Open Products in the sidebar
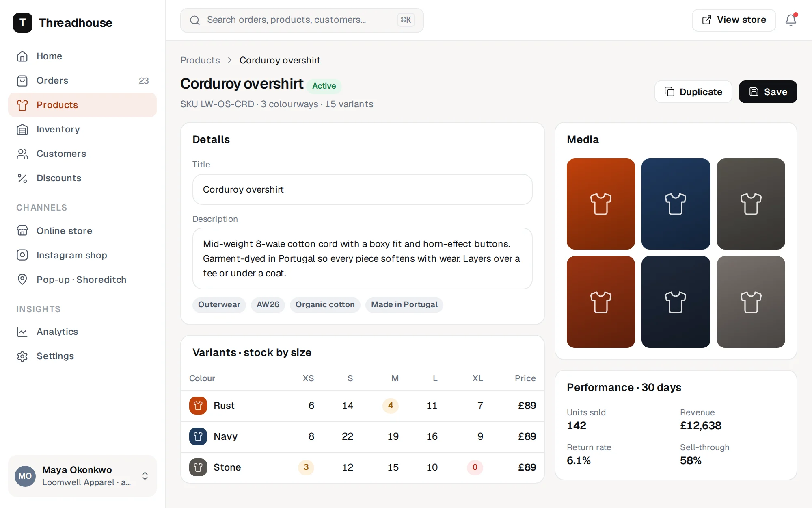This screenshot has width=812, height=508. click(x=82, y=105)
